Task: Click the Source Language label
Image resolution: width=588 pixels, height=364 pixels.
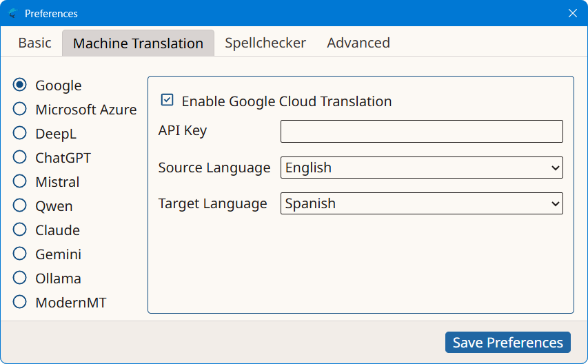Action: 214,168
